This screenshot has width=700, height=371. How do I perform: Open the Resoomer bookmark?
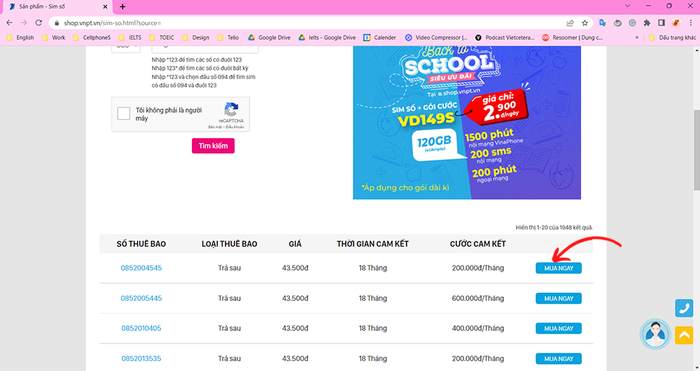(x=572, y=38)
